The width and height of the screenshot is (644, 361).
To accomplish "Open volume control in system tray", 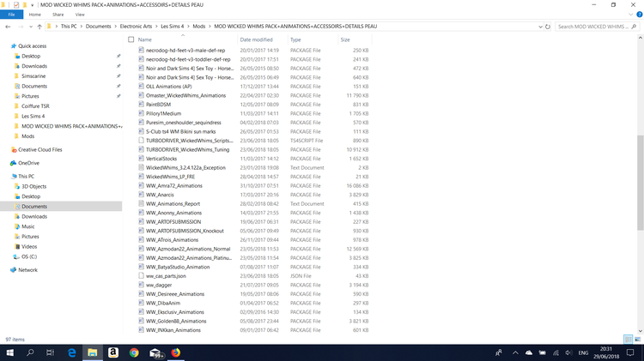I will tap(568, 352).
